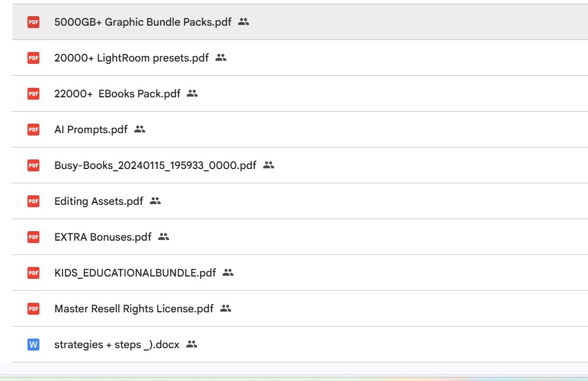Click shared icon next to Busy-Books file

point(269,165)
